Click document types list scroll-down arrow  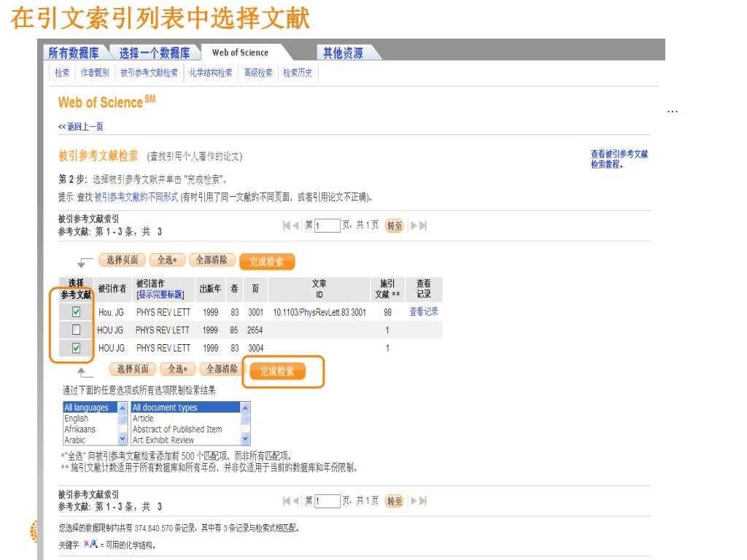pyautogui.click(x=245, y=439)
